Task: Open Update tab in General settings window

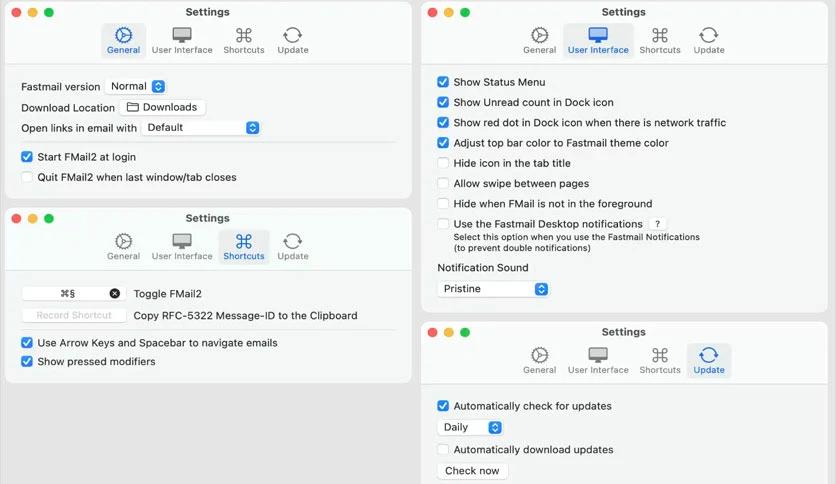Action: [x=293, y=41]
